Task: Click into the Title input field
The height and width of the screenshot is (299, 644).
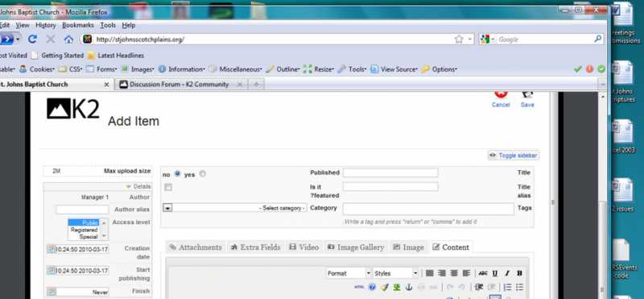Action: point(390,172)
